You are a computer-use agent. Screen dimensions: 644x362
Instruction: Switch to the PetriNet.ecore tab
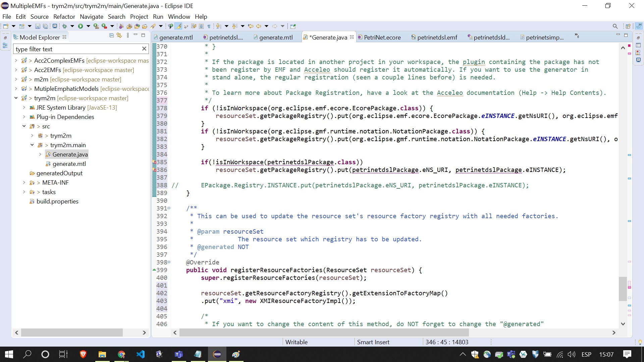pyautogui.click(x=379, y=38)
